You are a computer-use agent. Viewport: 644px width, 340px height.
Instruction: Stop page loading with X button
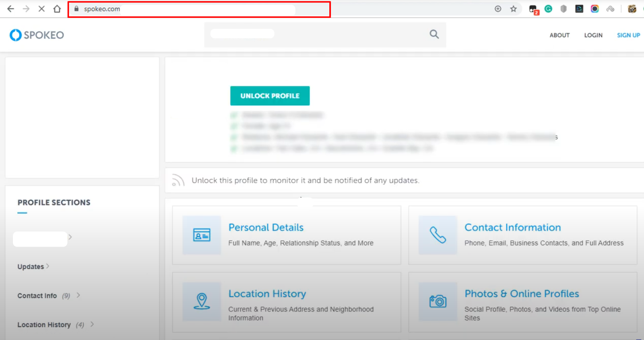pyautogui.click(x=41, y=9)
